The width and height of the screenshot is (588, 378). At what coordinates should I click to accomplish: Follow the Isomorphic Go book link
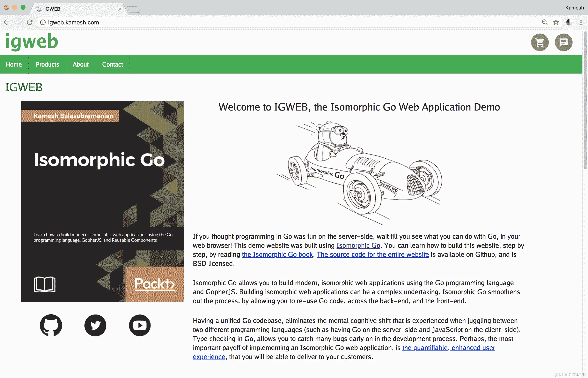(277, 255)
